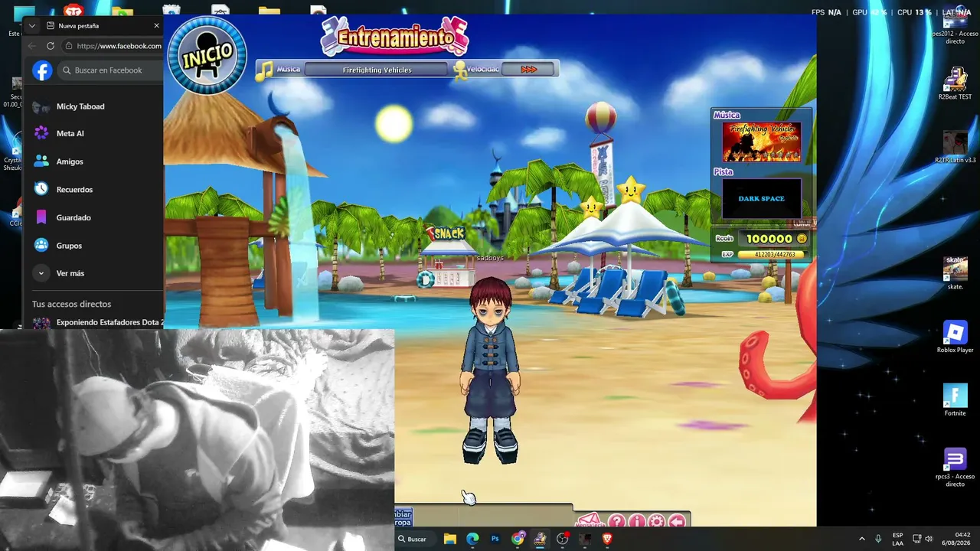The height and width of the screenshot is (551, 980).
Task: Open Microsoft Edge from the taskbar
Action: click(472, 539)
